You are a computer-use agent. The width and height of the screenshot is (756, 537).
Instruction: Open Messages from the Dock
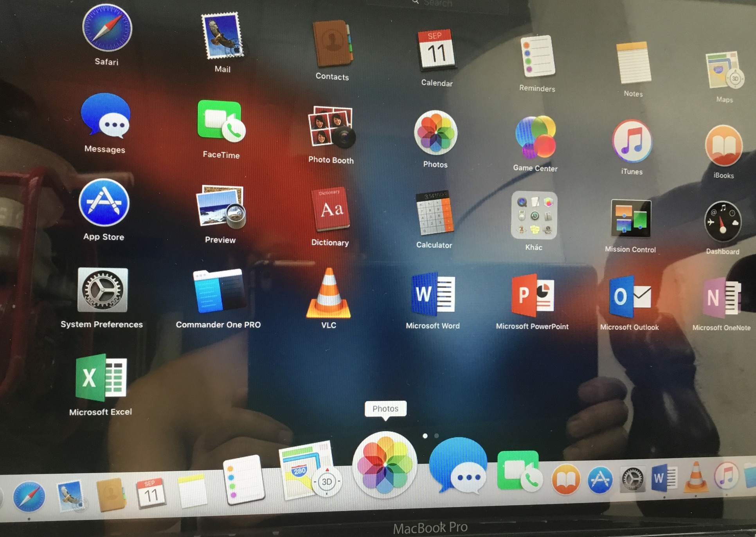coord(458,466)
